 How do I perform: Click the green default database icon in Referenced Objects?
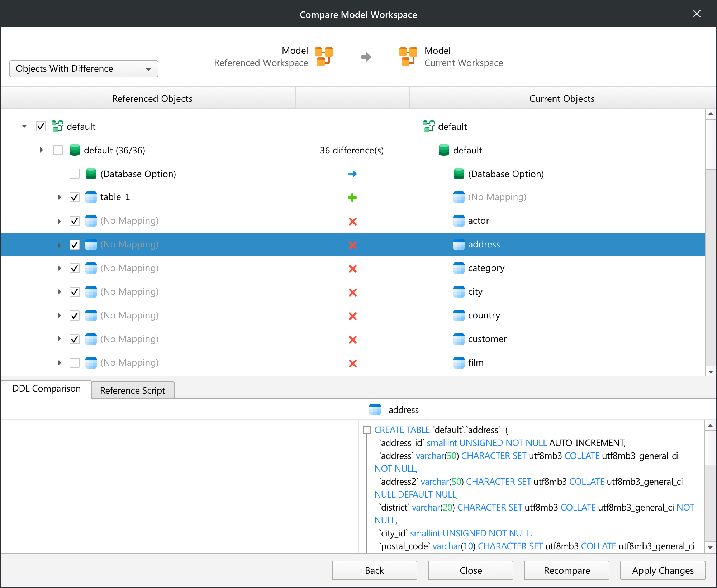(75, 150)
